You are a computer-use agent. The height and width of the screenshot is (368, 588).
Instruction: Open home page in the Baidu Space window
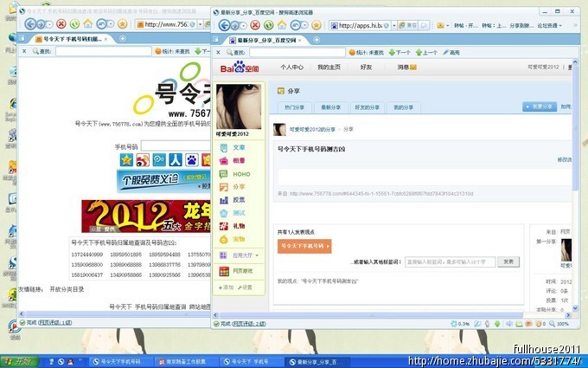282,25
